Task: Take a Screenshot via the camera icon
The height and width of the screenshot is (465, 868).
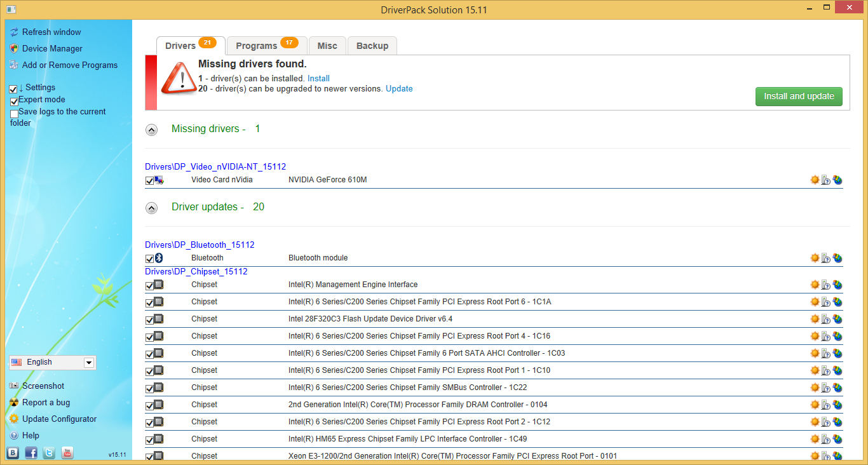Action: tap(14, 386)
